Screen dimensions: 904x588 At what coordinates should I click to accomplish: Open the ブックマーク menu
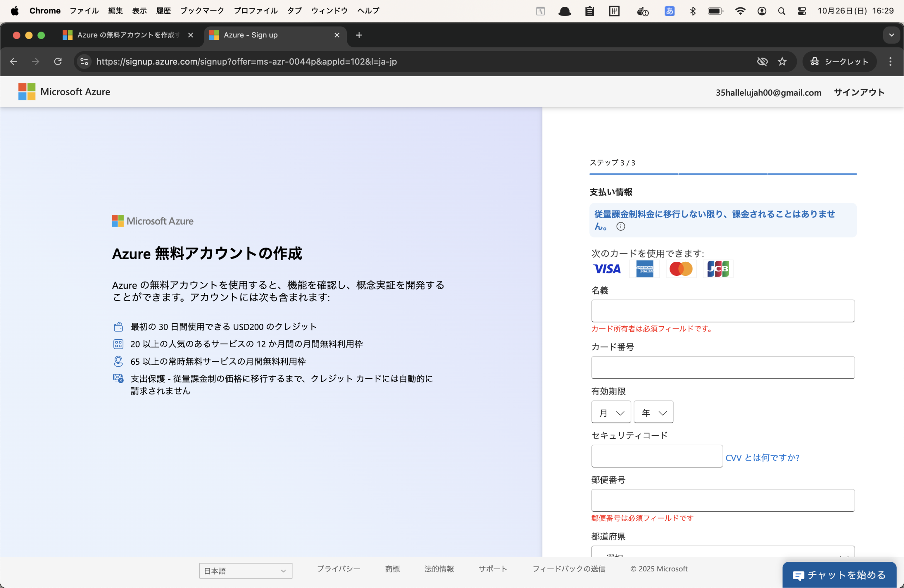point(202,11)
